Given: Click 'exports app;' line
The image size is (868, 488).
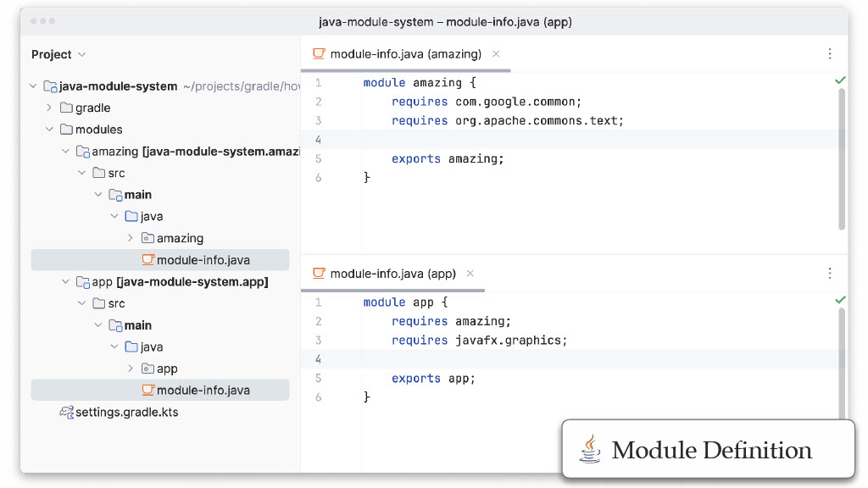Looking at the screenshot, I should point(433,379).
